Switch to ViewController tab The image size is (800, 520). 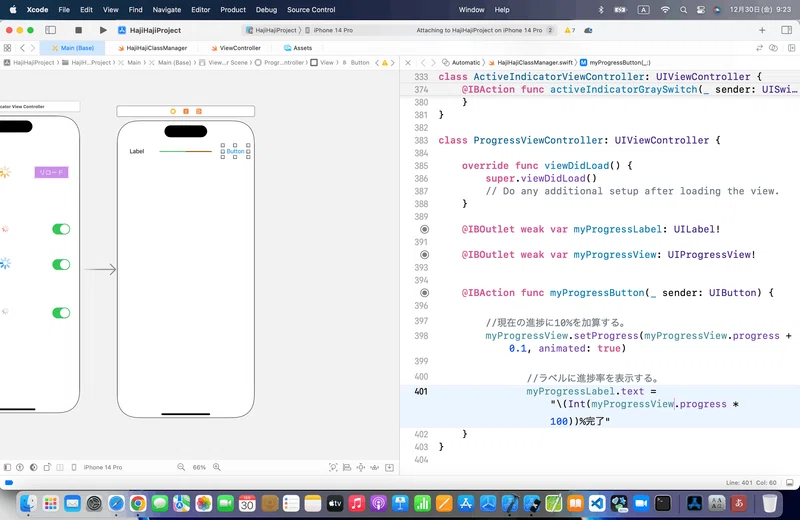[x=236, y=48]
